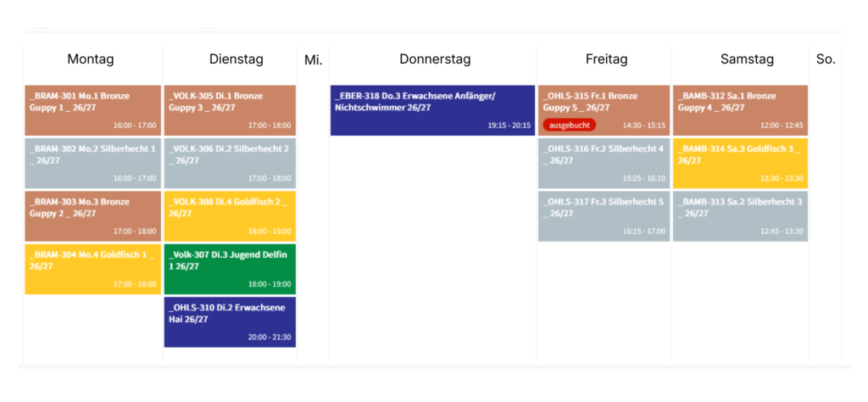The image size is (868, 402).
Task: Click the So. day column header
Action: 826,59
